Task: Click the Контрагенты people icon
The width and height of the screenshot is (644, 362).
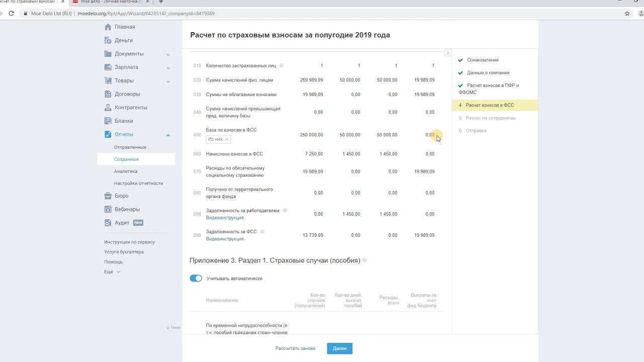Action: [x=108, y=108]
